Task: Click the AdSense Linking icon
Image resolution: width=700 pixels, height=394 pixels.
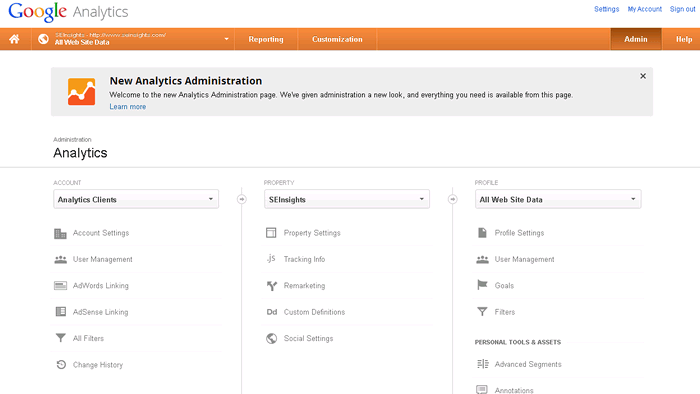Action: tap(60, 311)
